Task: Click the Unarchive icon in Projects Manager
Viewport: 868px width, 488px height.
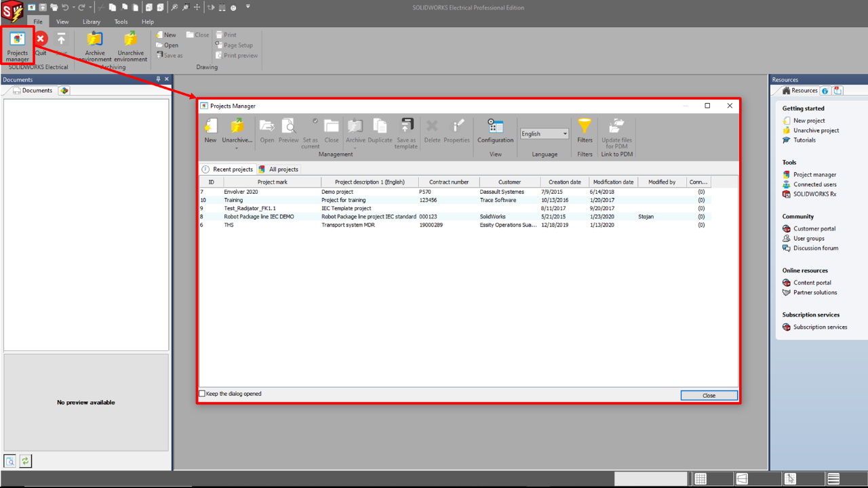Action: 237,126
